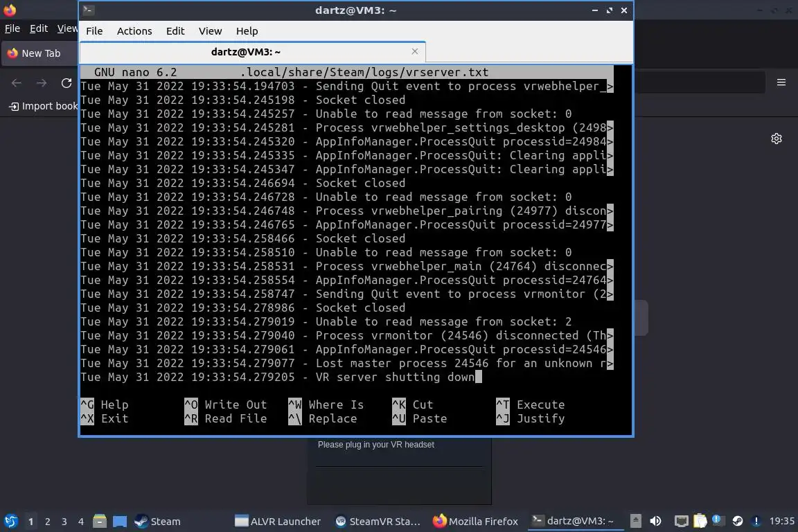Viewport: 798px width, 532px height.
Task: Switch to workspace 1
Action: [30, 522]
